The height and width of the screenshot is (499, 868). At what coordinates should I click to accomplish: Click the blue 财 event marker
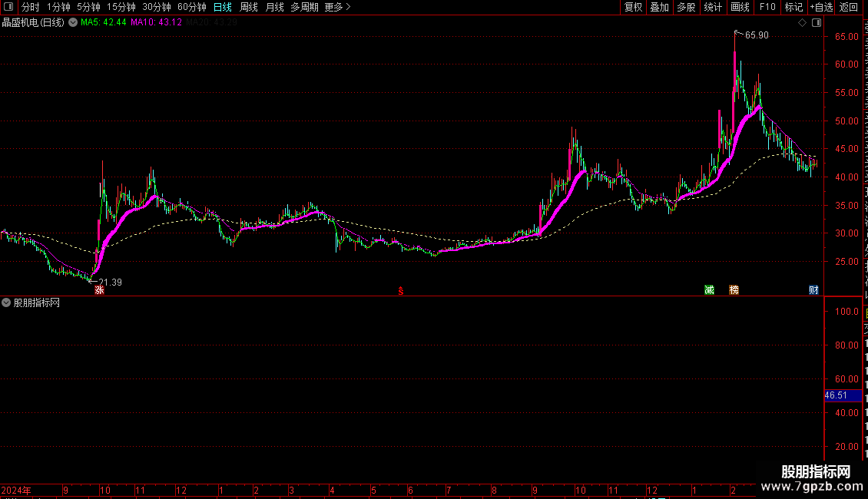(813, 290)
